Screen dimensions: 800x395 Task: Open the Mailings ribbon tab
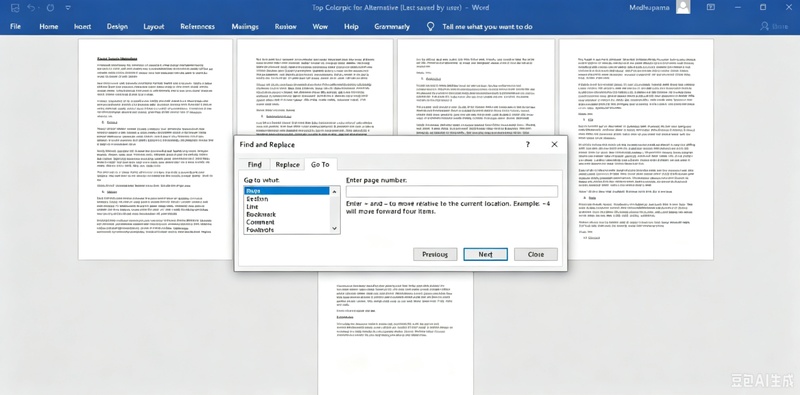tap(245, 27)
